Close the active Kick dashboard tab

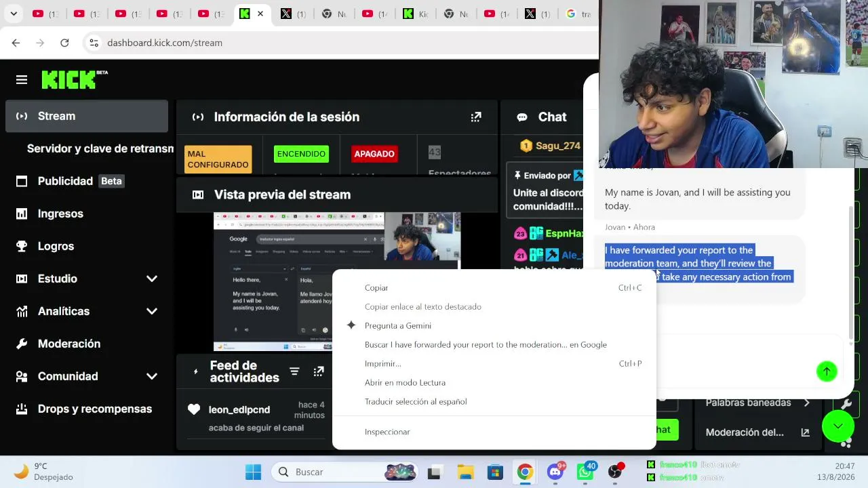point(260,14)
